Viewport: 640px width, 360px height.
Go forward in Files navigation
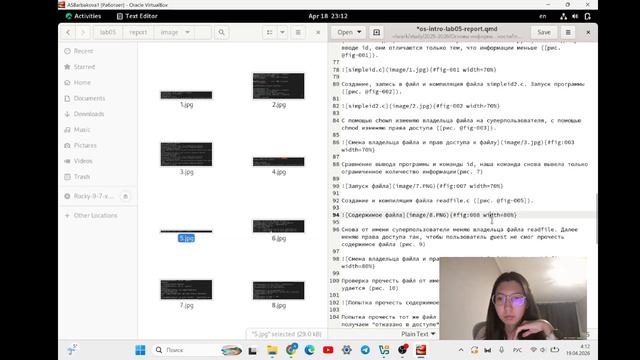[x=83, y=32]
